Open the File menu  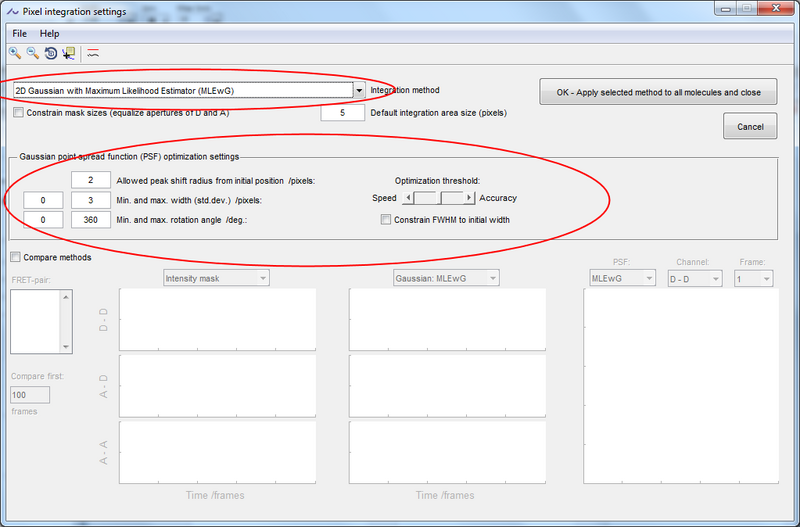point(20,33)
